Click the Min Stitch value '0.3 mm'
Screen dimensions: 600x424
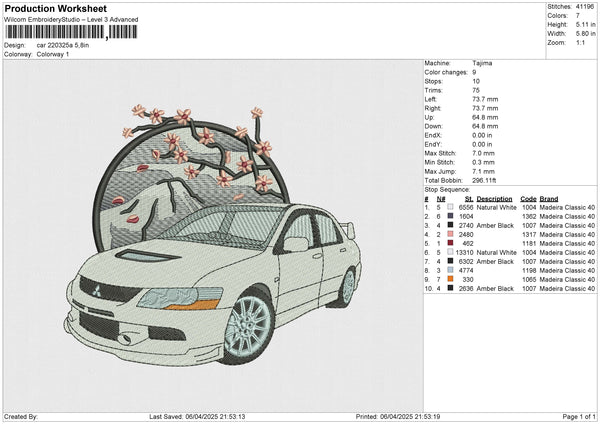tap(484, 162)
